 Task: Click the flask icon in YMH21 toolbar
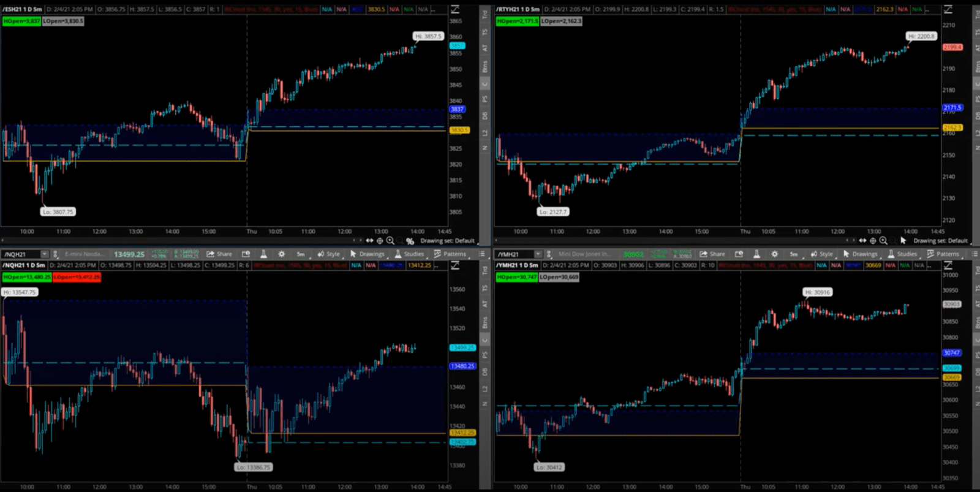tap(756, 254)
